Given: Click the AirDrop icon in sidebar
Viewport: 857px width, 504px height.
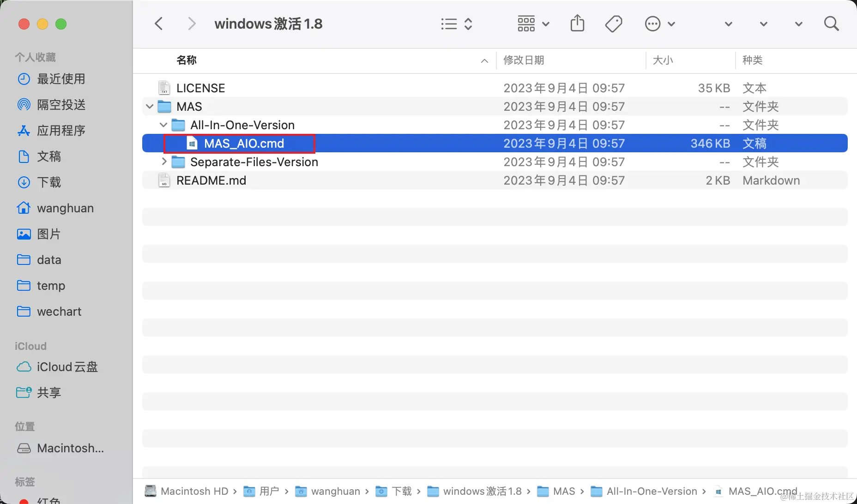Looking at the screenshot, I should (x=24, y=105).
